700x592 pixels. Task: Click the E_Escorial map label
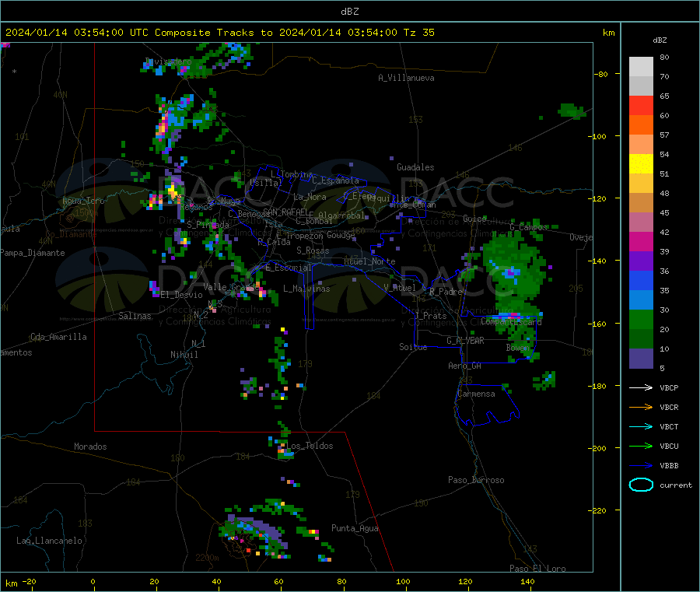point(288,268)
